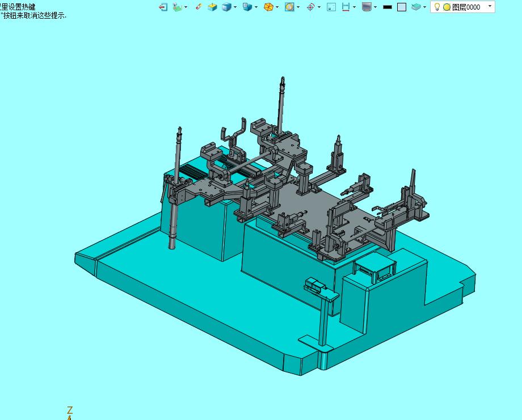Screen dimensions: 522x420
Task: Click the stacked layers icon
Action: point(416,7)
